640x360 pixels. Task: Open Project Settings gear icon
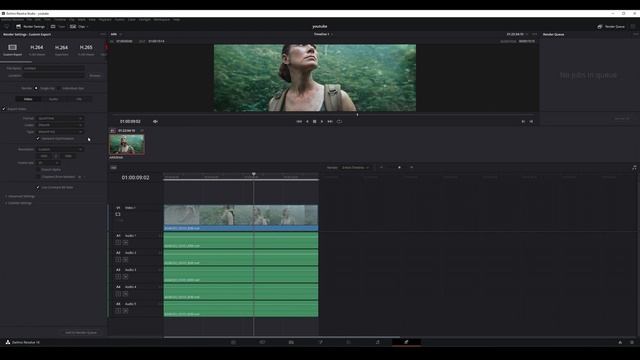pos(632,342)
